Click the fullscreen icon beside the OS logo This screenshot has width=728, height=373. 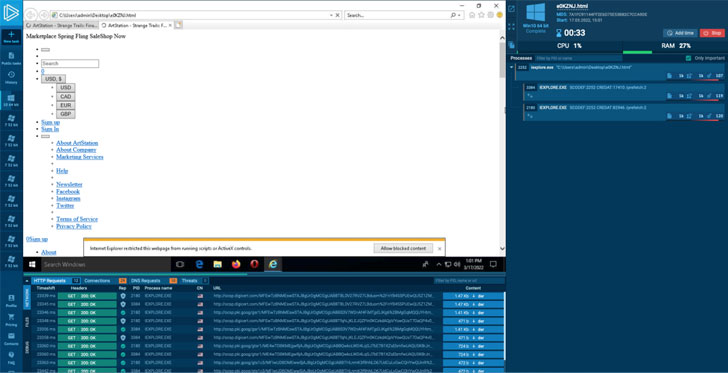pyautogui.click(x=511, y=26)
